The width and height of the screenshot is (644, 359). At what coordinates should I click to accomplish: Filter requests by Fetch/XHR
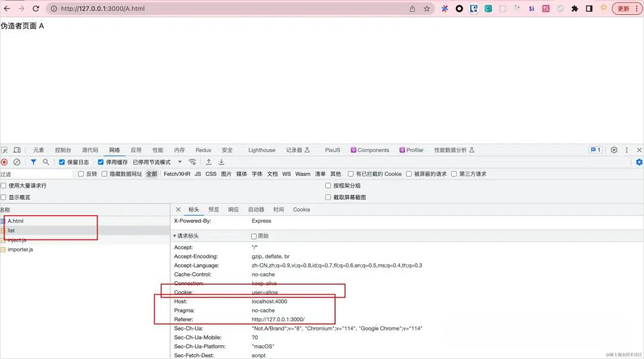tap(177, 174)
